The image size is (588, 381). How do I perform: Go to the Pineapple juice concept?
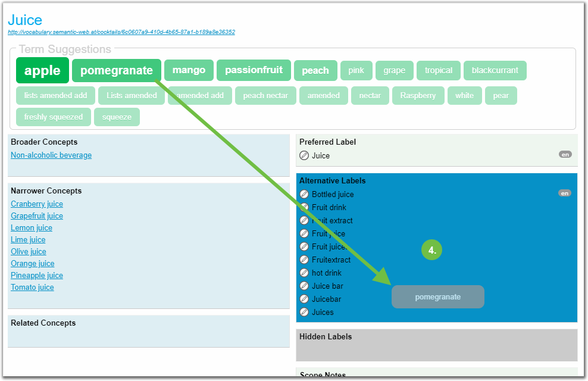coord(37,276)
